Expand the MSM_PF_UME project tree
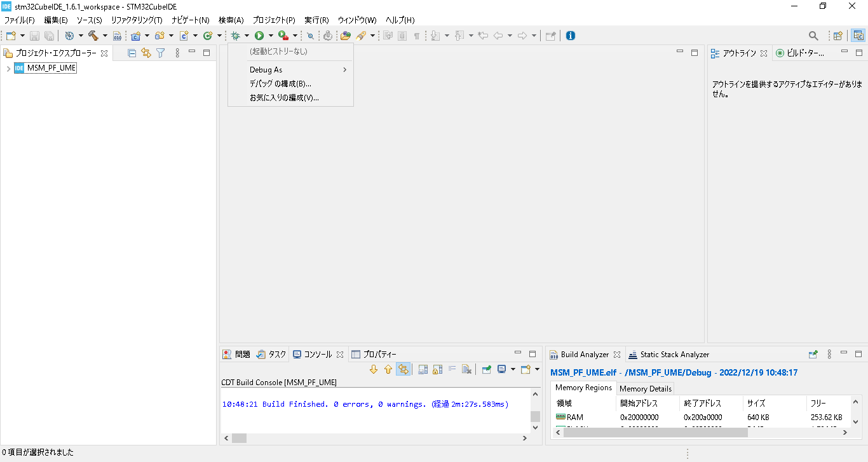 (8, 68)
